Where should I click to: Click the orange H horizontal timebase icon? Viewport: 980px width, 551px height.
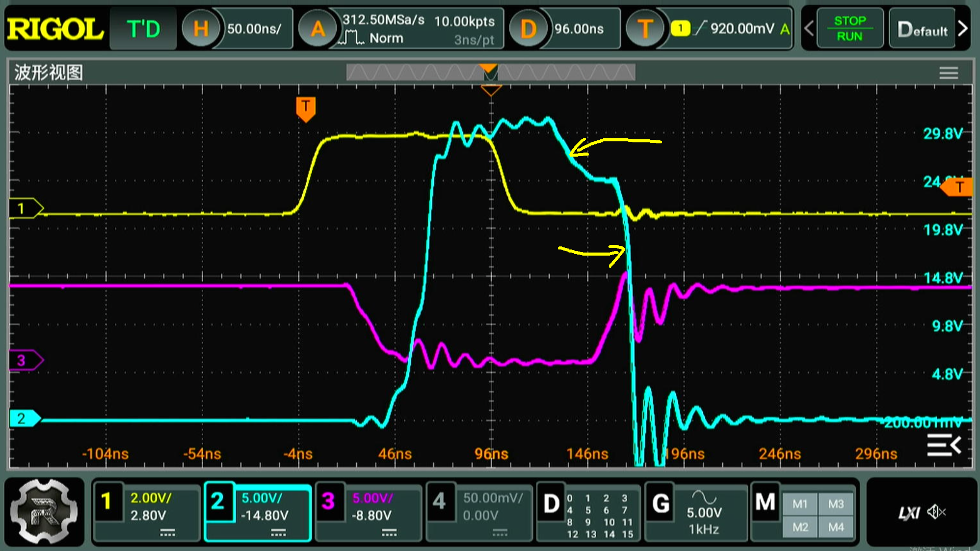click(x=201, y=29)
